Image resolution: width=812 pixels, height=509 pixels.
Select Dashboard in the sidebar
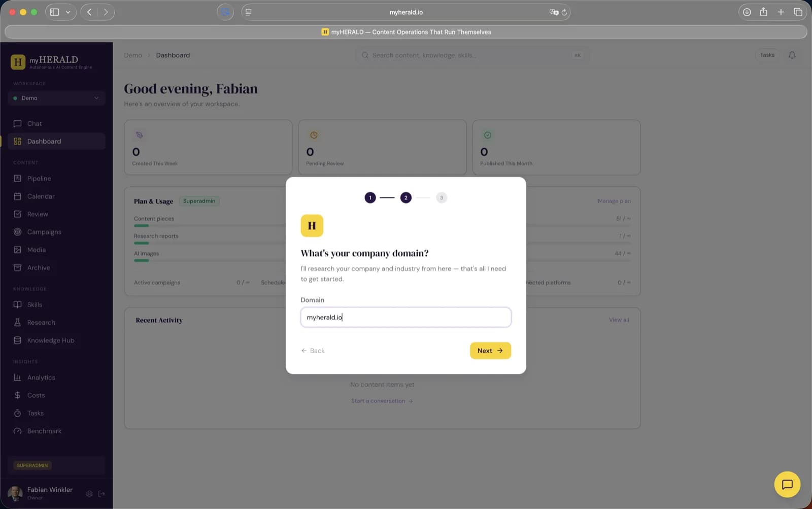(x=56, y=141)
